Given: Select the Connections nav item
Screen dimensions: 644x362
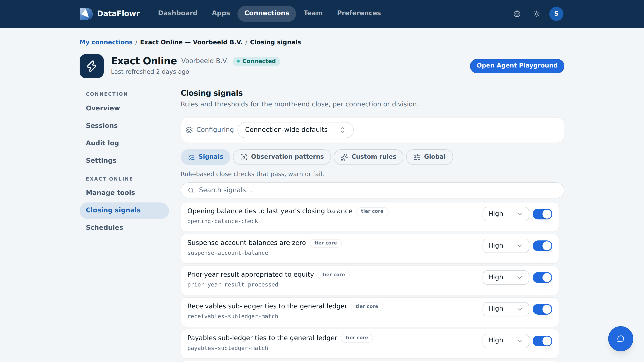Looking at the screenshot, I should (x=267, y=13).
